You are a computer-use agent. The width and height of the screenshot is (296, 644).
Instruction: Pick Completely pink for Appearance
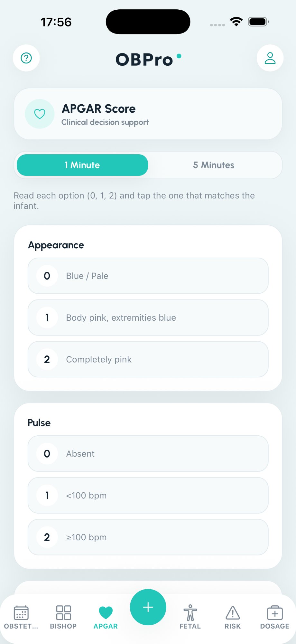(148, 359)
